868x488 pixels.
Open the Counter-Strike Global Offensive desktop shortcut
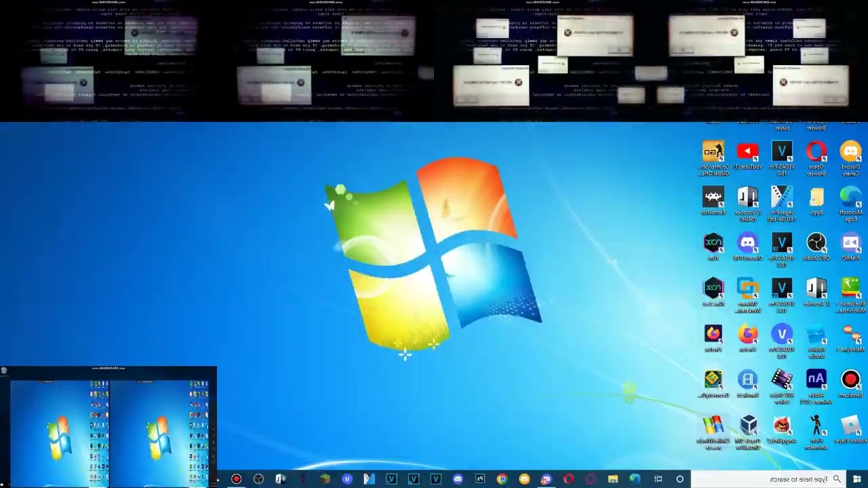[713, 159]
